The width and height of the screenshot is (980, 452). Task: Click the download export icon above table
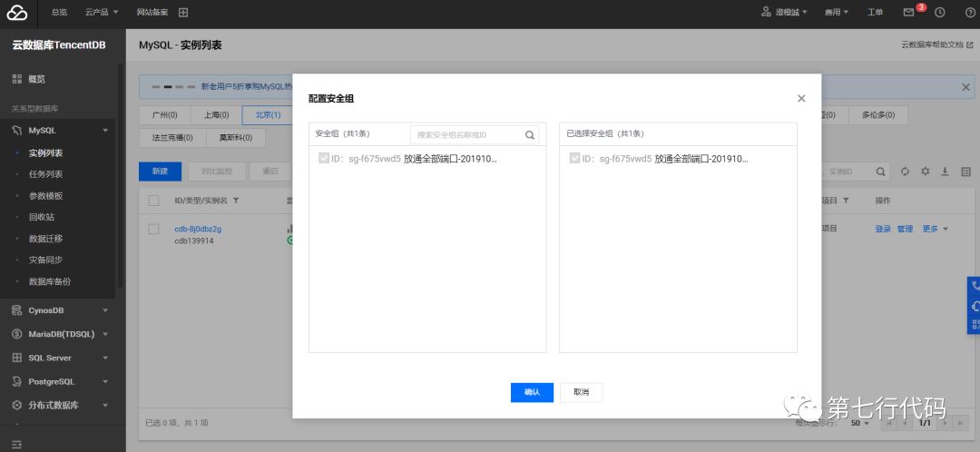pos(945,172)
